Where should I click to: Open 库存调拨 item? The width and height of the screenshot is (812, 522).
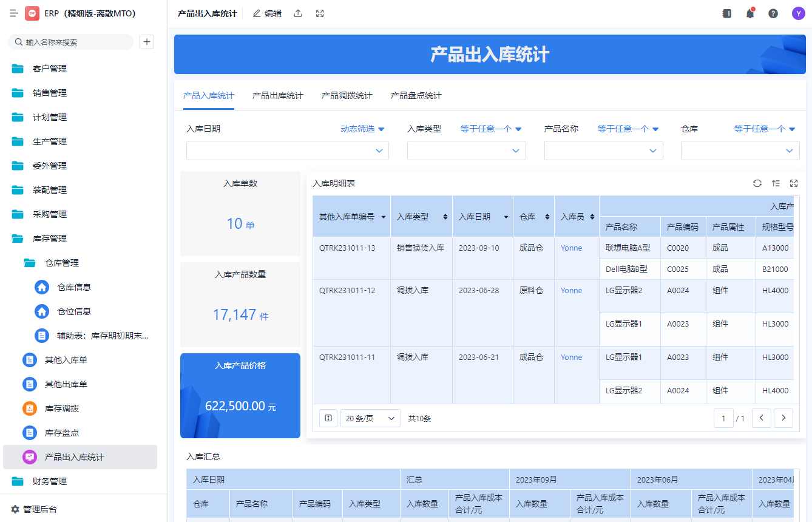[x=80, y=408]
